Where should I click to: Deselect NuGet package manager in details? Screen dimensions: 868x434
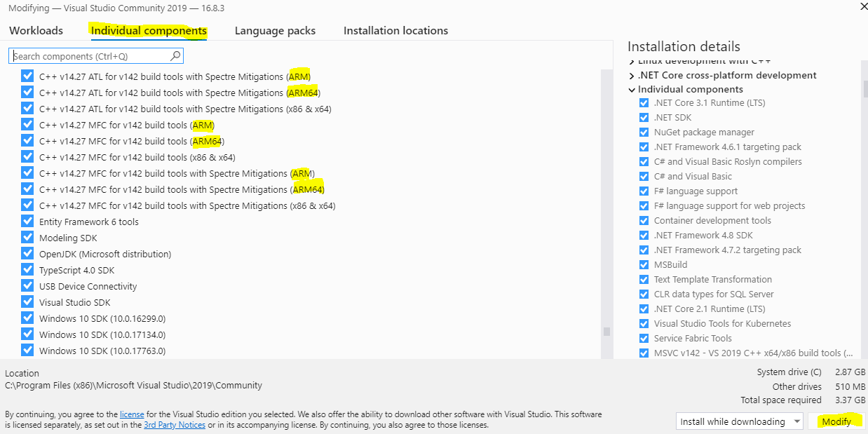pyautogui.click(x=644, y=132)
